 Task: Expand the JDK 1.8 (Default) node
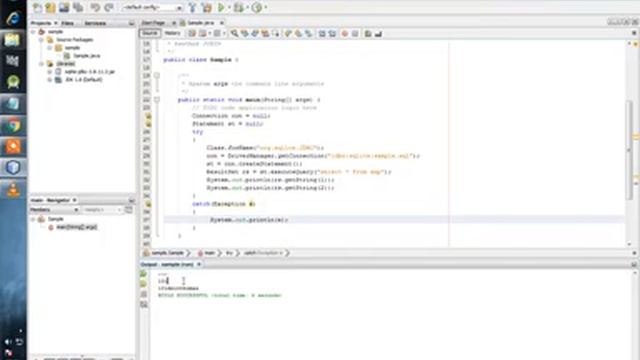click(49, 80)
